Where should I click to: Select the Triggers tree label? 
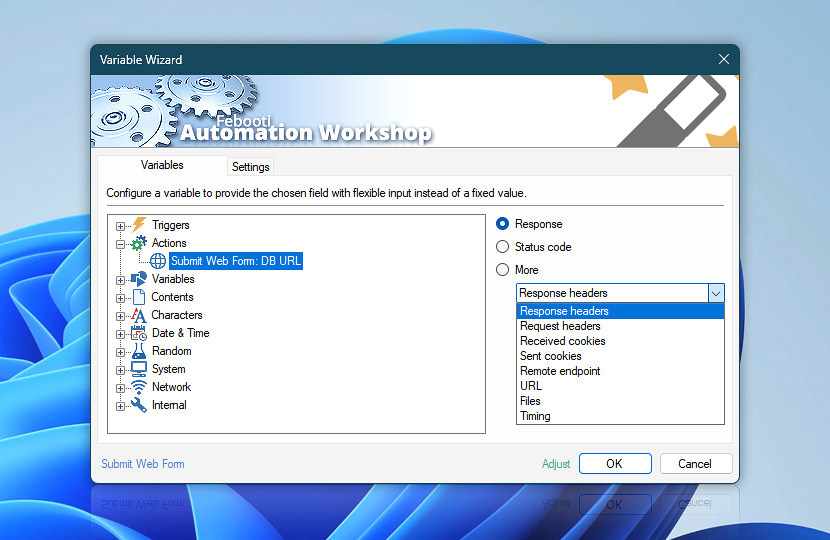[x=170, y=225]
